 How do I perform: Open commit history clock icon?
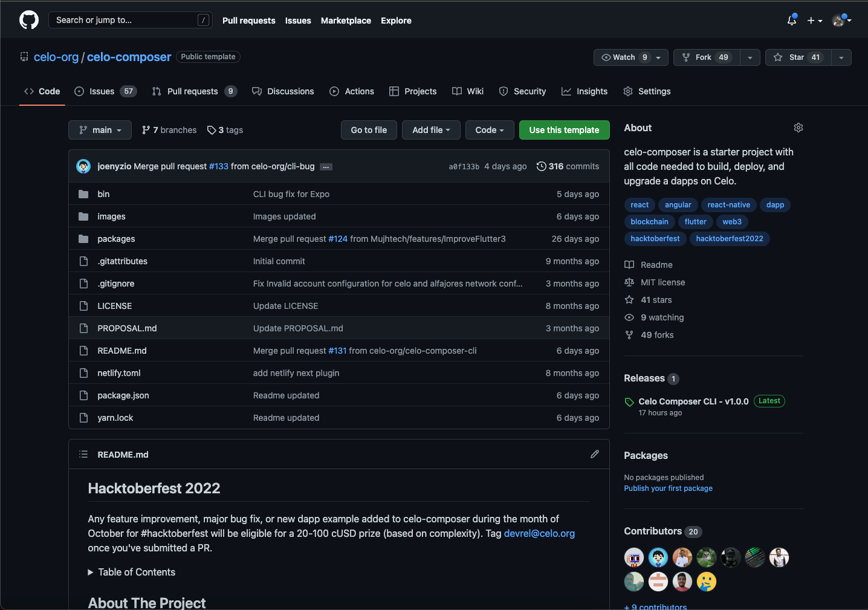pos(541,166)
